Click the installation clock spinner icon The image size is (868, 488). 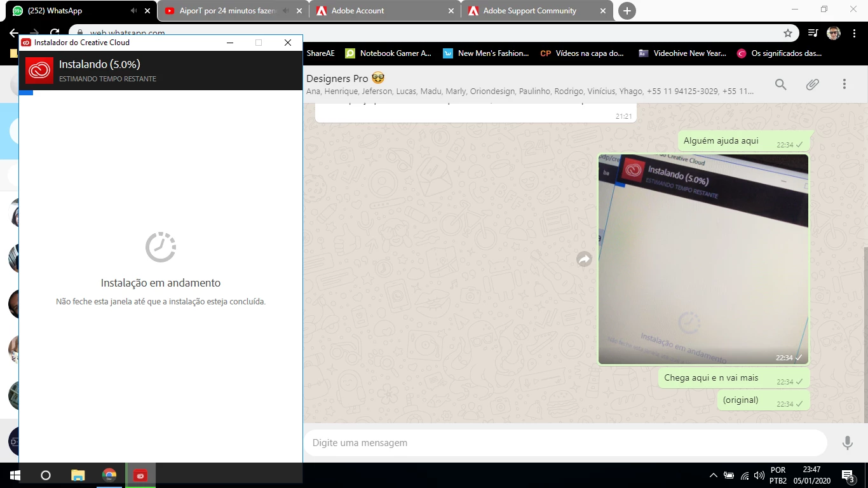[161, 247]
